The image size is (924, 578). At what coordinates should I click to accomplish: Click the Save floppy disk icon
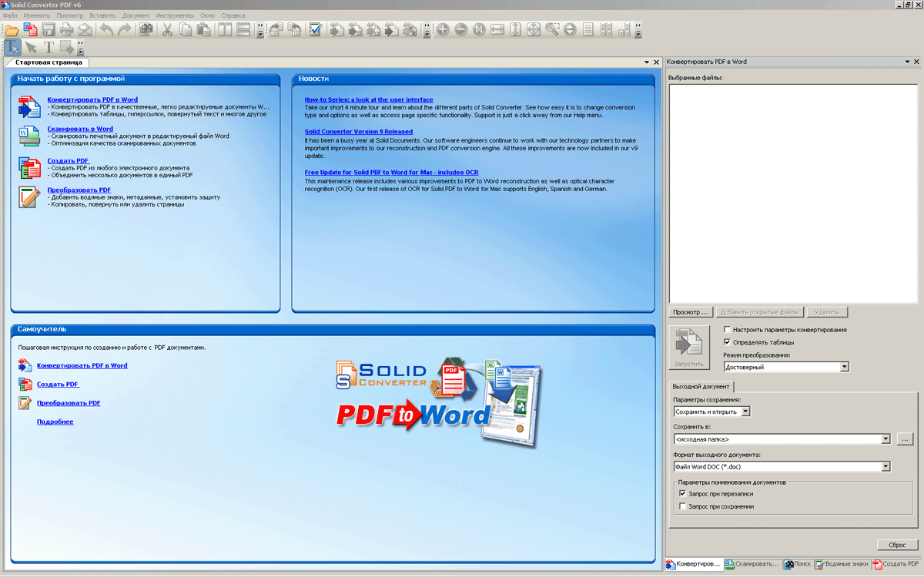click(x=49, y=30)
